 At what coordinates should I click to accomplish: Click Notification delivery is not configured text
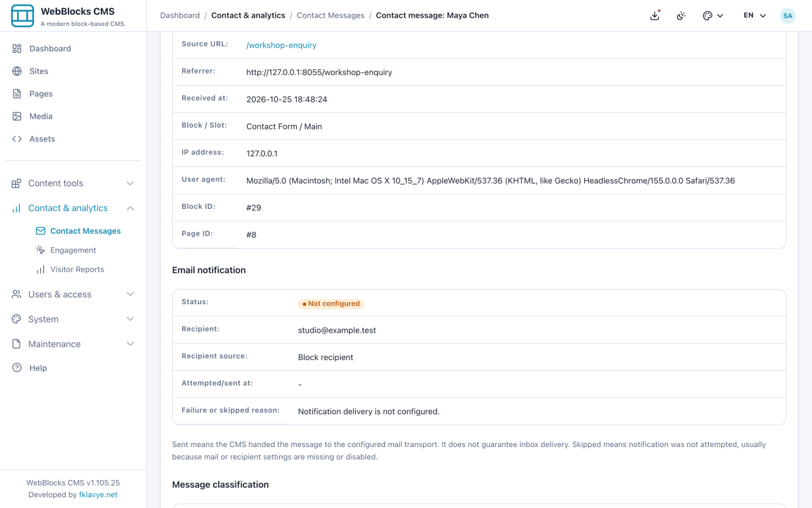pos(369,411)
